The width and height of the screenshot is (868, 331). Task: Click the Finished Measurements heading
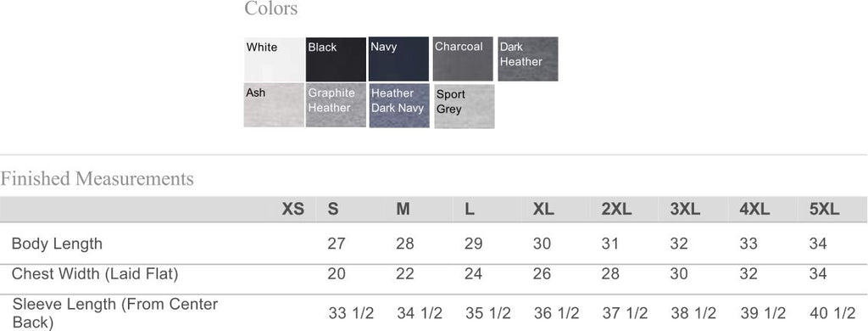pos(97,179)
